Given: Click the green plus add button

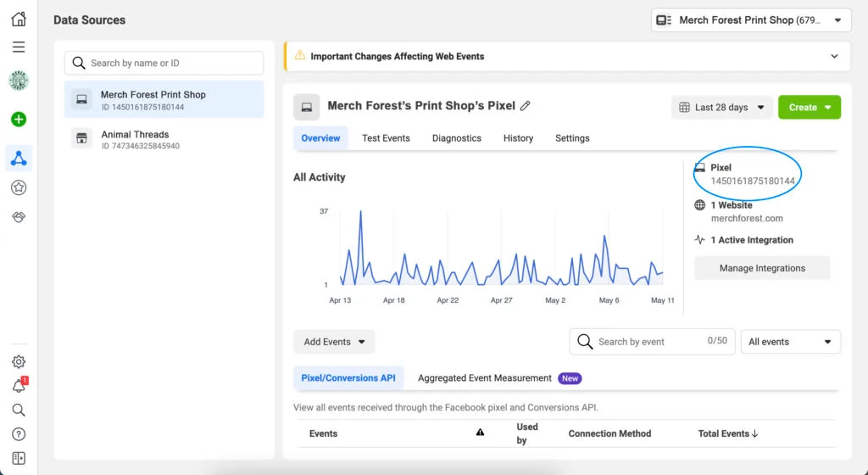Looking at the screenshot, I should coord(19,119).
